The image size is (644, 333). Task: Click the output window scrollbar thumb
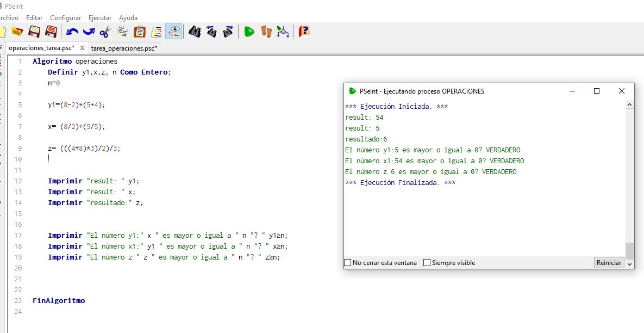[630, 251]
